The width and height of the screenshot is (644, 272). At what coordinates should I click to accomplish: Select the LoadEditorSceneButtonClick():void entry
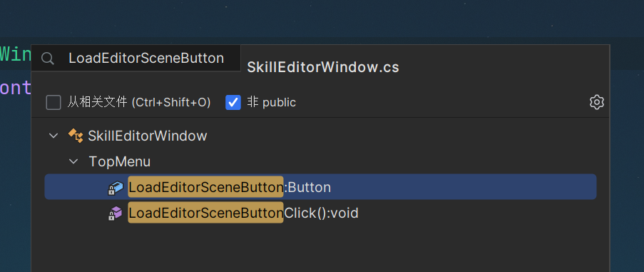click(320, 213)
